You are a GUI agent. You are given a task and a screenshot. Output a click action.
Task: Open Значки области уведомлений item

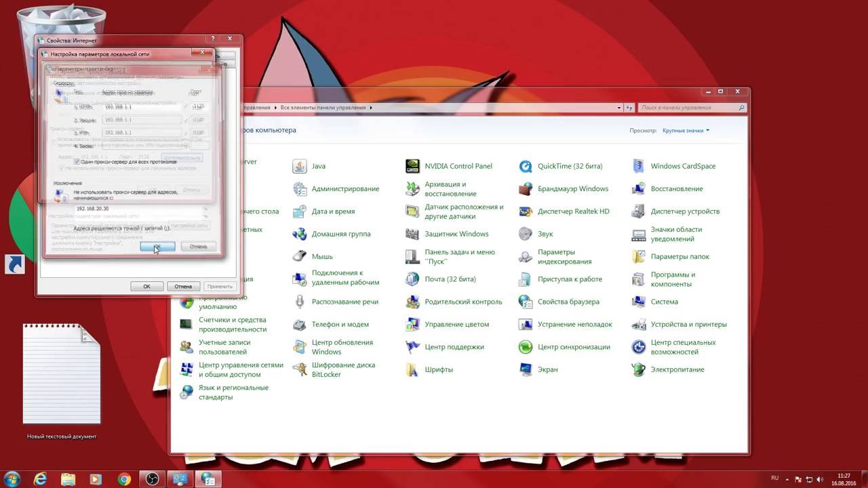click(667, 234)
